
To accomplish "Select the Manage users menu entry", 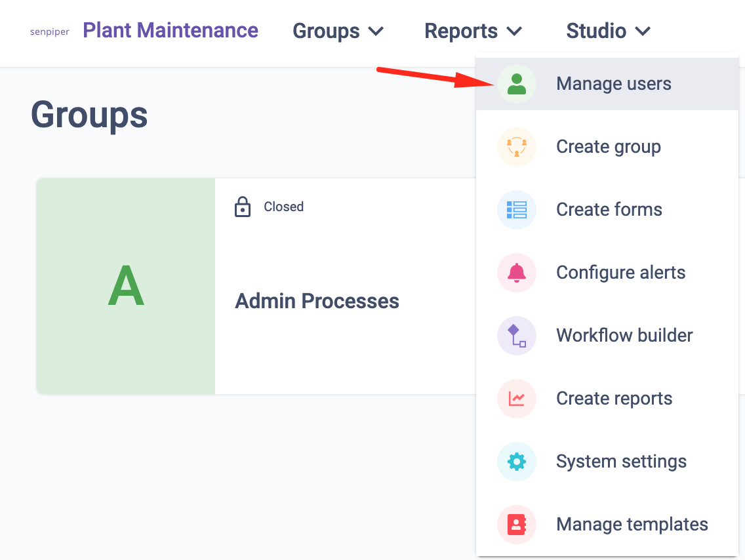I will tap(613, 84).
